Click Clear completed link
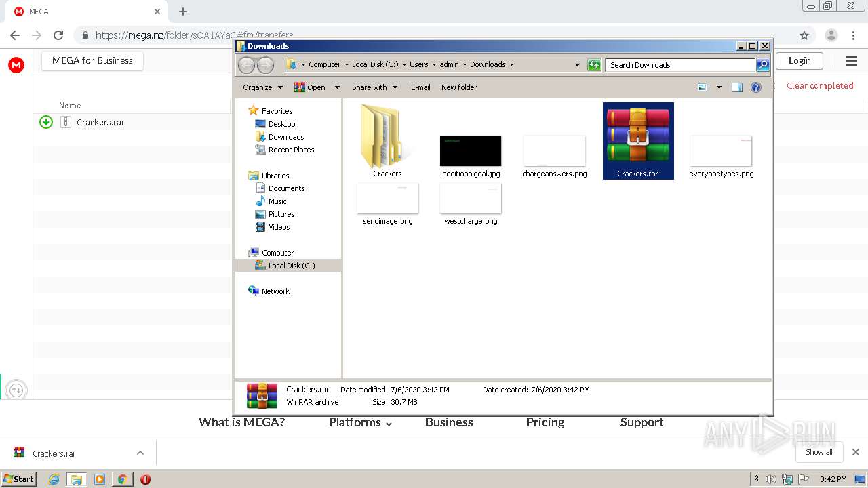 point(820,85)
